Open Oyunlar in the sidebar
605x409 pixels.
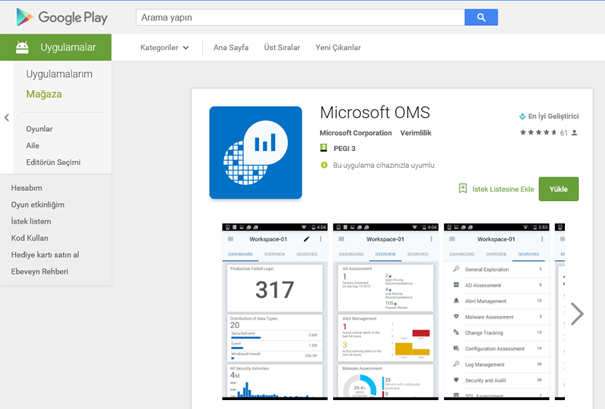[39, 129]
